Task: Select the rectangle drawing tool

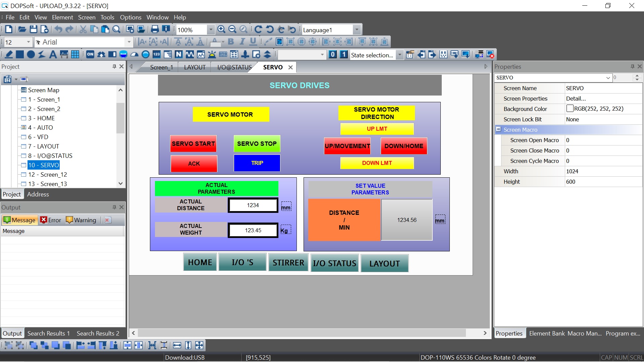Action: pos(20,54)
